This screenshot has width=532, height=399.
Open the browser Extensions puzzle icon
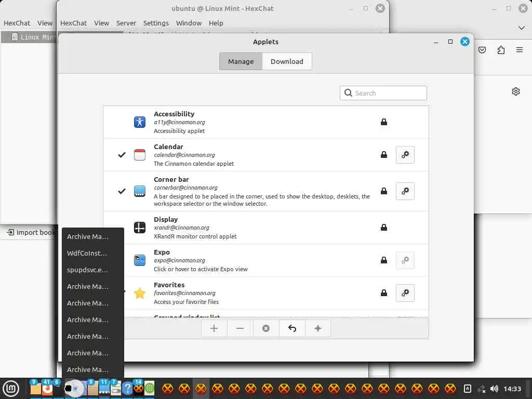click(x=501, y=50)
